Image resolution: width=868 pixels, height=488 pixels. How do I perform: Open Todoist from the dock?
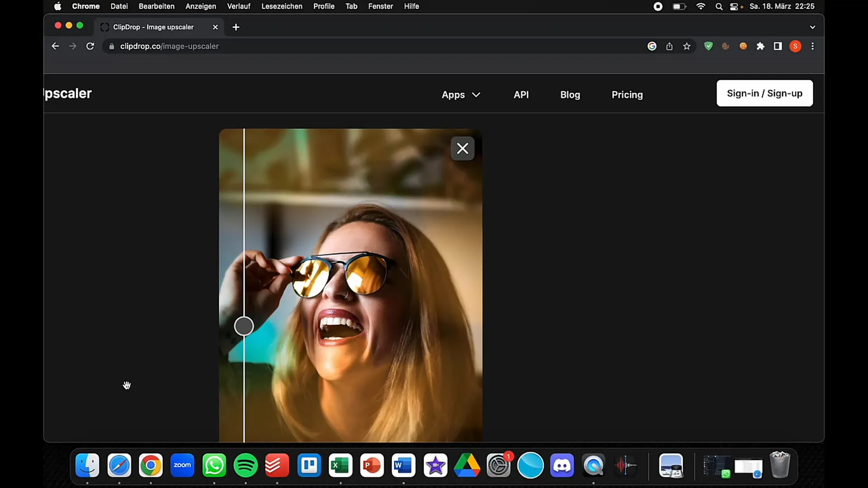point(277,465)
